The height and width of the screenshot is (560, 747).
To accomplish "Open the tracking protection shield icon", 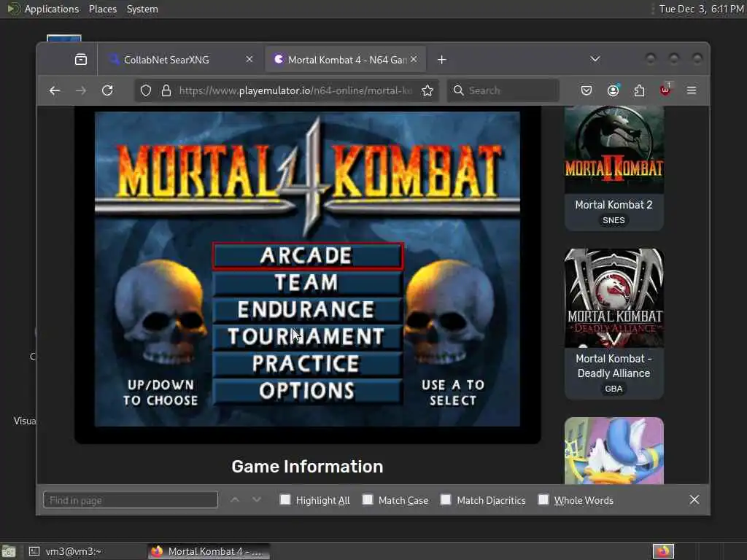I will point(146,90).
